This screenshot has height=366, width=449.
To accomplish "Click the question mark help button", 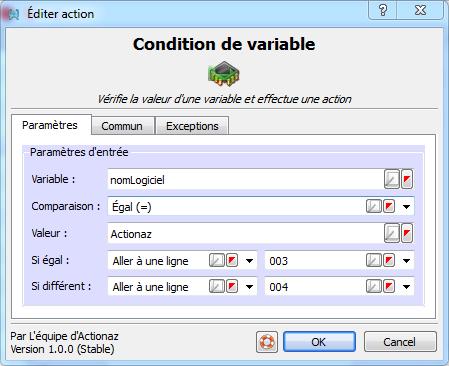I will tap(383, 11).
